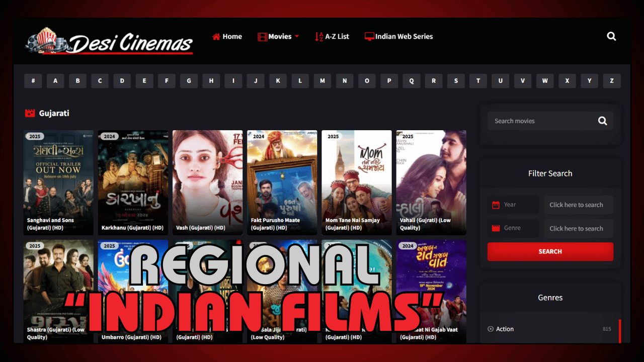This screenshot has width=644, height=362.
Task: Filter titles by letter A
Action: point(55,81)
